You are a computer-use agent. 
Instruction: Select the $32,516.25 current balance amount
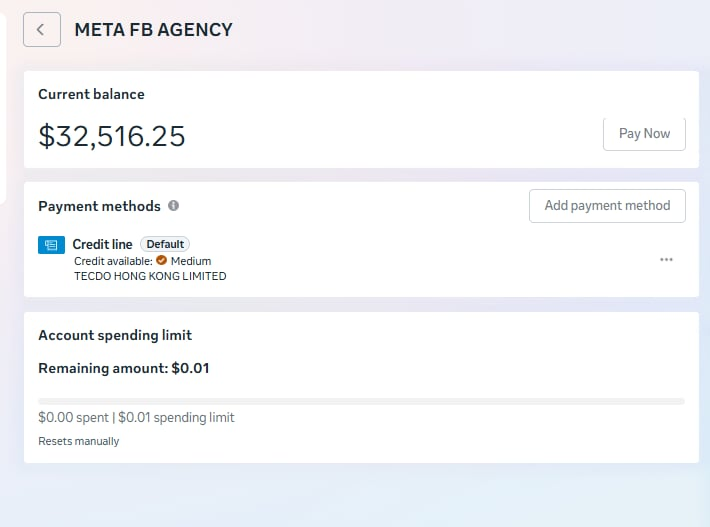pos(112,136)
